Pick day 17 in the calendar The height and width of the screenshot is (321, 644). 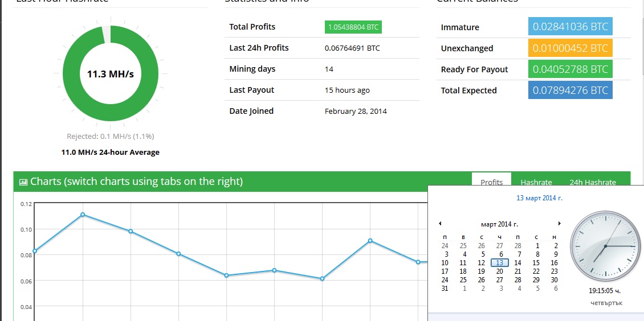[x=445, y=271]
